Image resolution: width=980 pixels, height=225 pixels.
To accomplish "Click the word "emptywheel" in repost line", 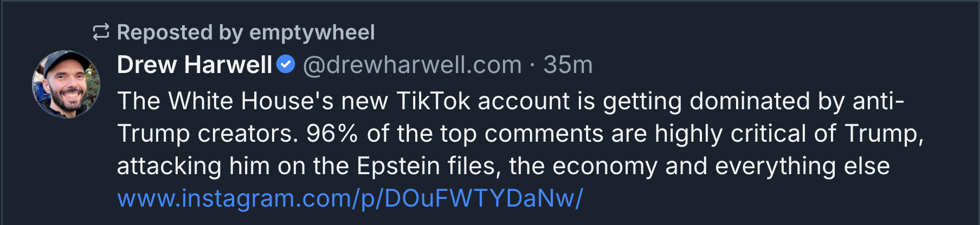I will point(312,32).
